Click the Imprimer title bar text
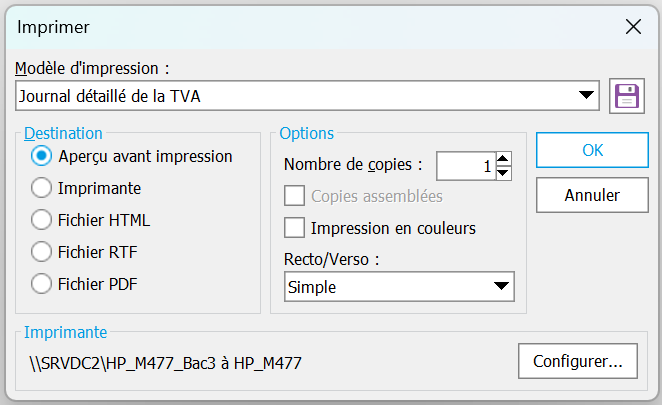This screenshot has height=405, width=662. pyautogui.click(x=53, y=27)
